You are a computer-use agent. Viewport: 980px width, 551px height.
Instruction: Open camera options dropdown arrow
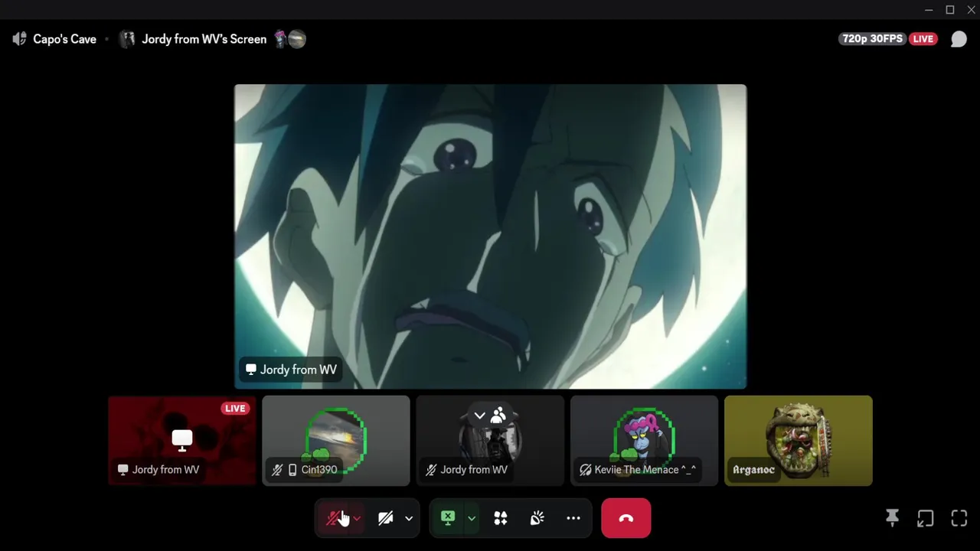coord(409,518)
